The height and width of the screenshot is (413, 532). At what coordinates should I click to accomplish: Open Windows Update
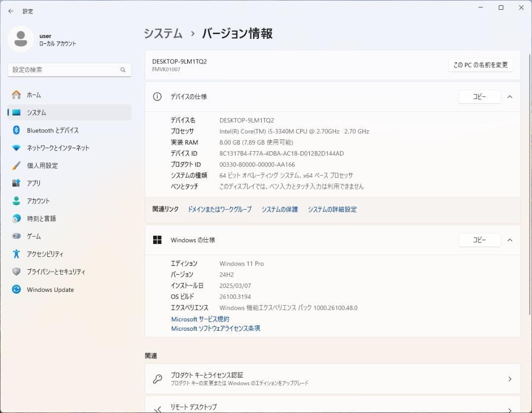50,289
